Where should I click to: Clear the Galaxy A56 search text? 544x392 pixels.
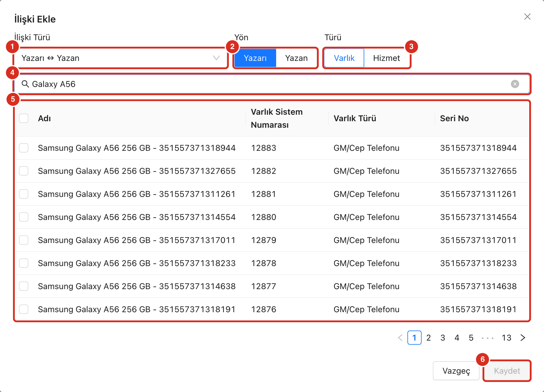pos(515,84)
